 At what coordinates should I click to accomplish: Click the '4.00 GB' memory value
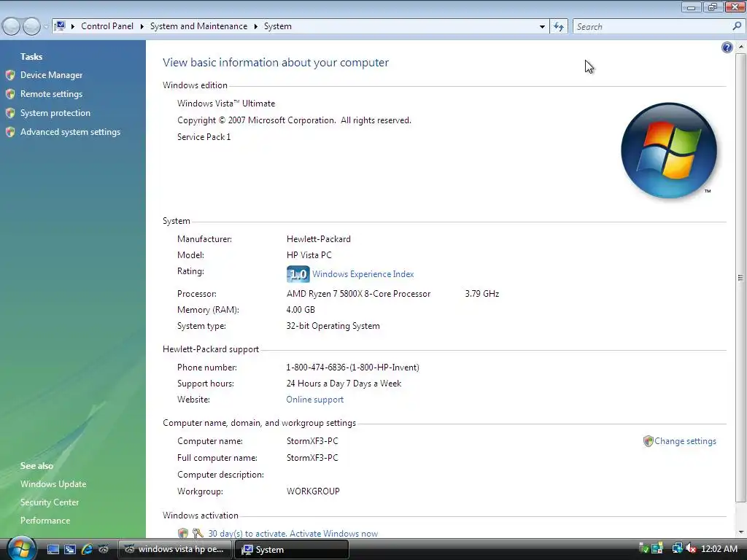[301, 310]
